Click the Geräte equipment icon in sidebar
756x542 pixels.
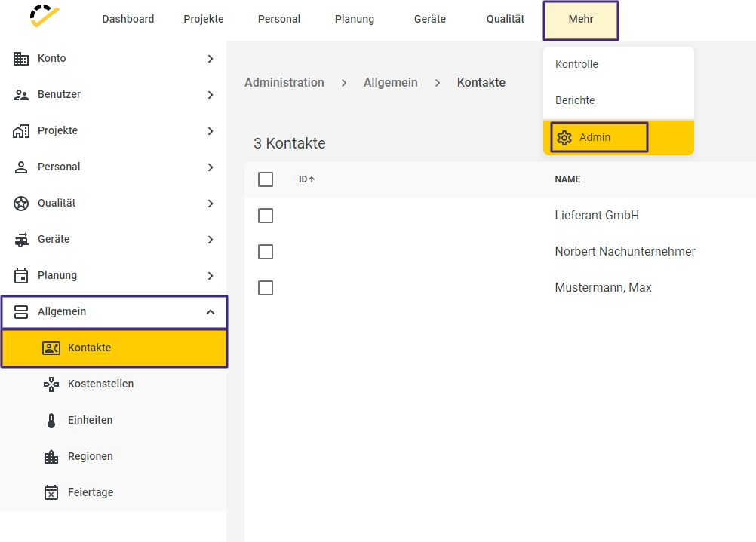tap(20, 240)
